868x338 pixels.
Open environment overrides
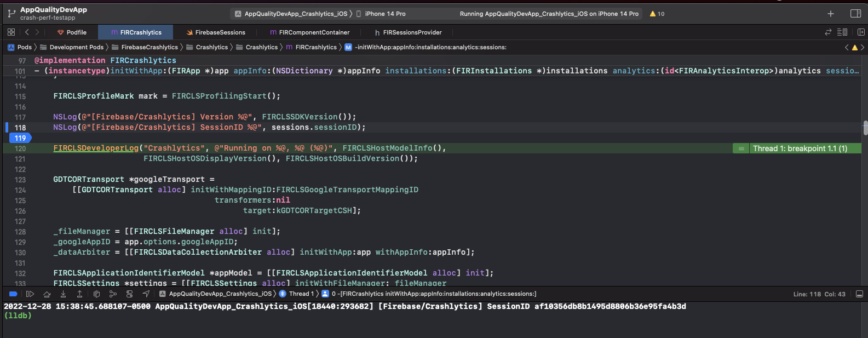tap(129, 294)
